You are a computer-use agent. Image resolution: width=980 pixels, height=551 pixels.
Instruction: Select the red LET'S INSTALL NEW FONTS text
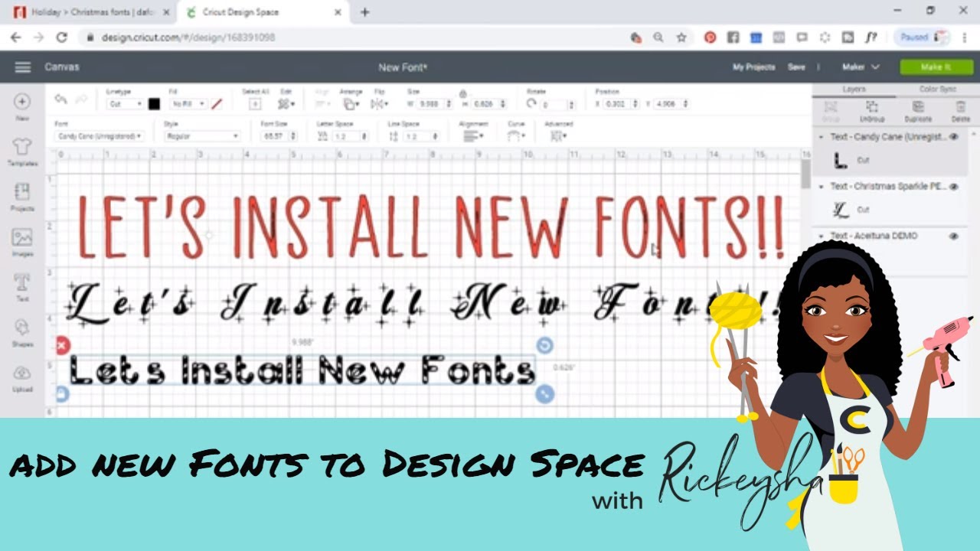[x=431, y=227]
